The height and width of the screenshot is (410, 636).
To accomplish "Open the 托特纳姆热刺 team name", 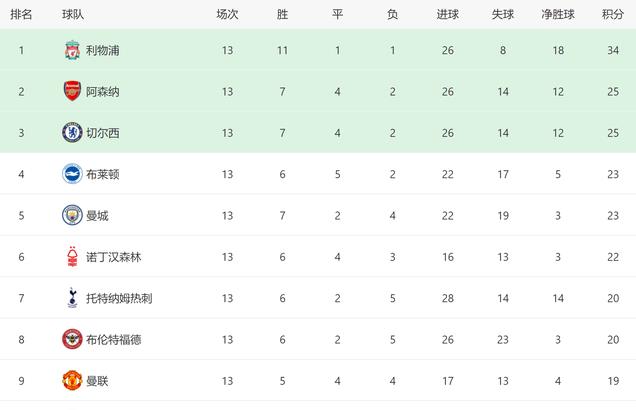I will (x=119, y=298).
